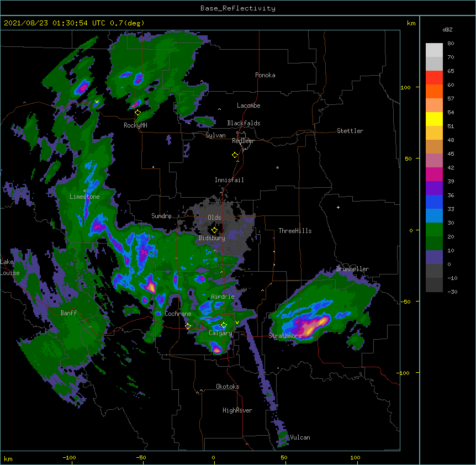Click the 80 value atop the dBZ legend
The image size is (476, 465).
click(451, 44)
